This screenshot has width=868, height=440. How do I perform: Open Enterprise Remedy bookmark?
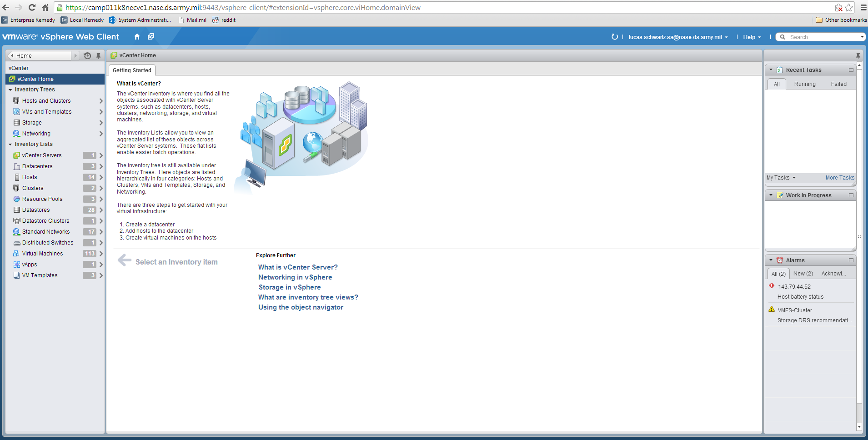click(28, 20)
